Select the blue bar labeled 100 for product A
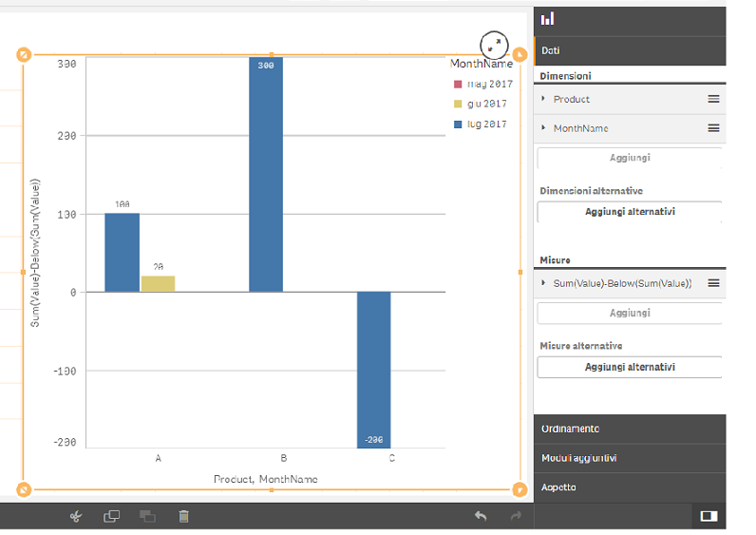756x535 pixels. [x=122, y=253]
